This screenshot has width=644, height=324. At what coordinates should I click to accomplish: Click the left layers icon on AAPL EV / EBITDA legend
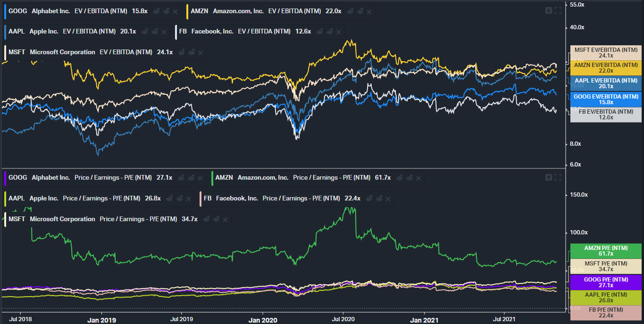[144, 32]
